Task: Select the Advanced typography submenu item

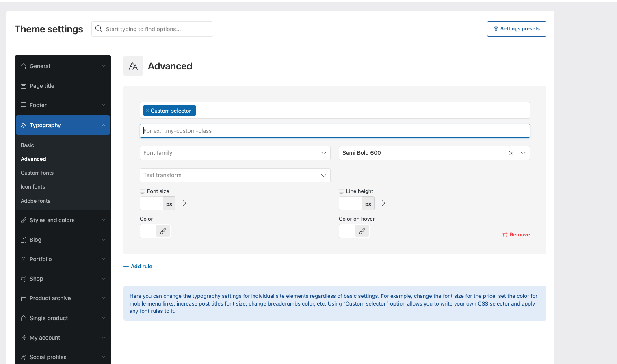Action: point(33,159)
